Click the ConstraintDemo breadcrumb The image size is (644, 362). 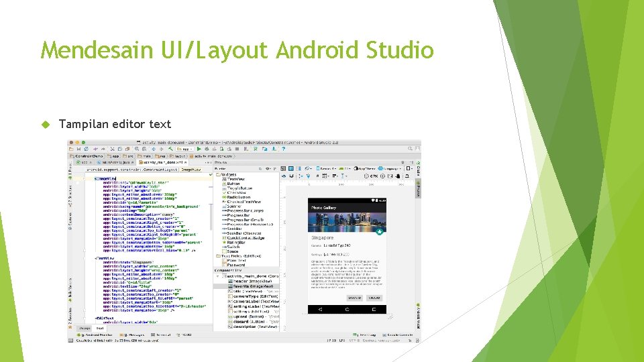(87, 156)
